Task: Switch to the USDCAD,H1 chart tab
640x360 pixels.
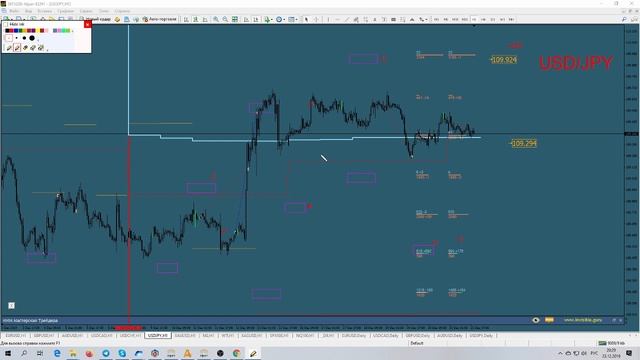Action: (x=101, y=336)
